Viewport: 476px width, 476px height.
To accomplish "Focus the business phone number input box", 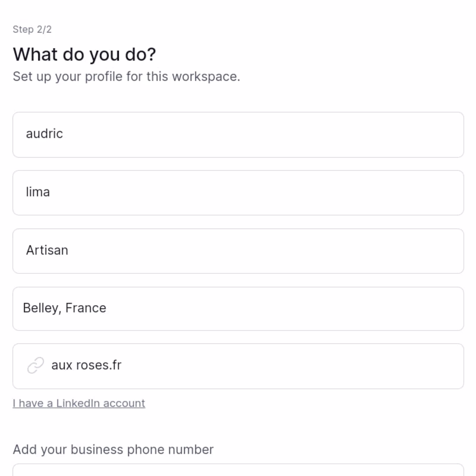I will (x=238, y=470).
